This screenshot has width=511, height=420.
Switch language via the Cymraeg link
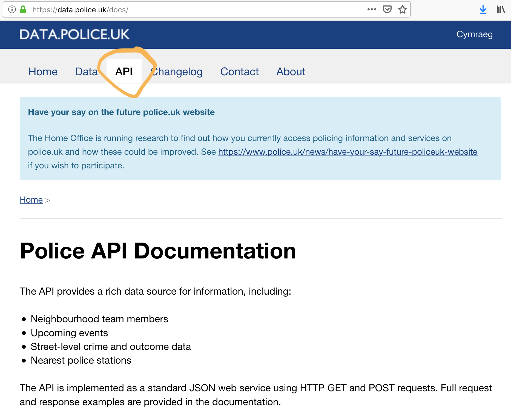click(x=474, y=34)
